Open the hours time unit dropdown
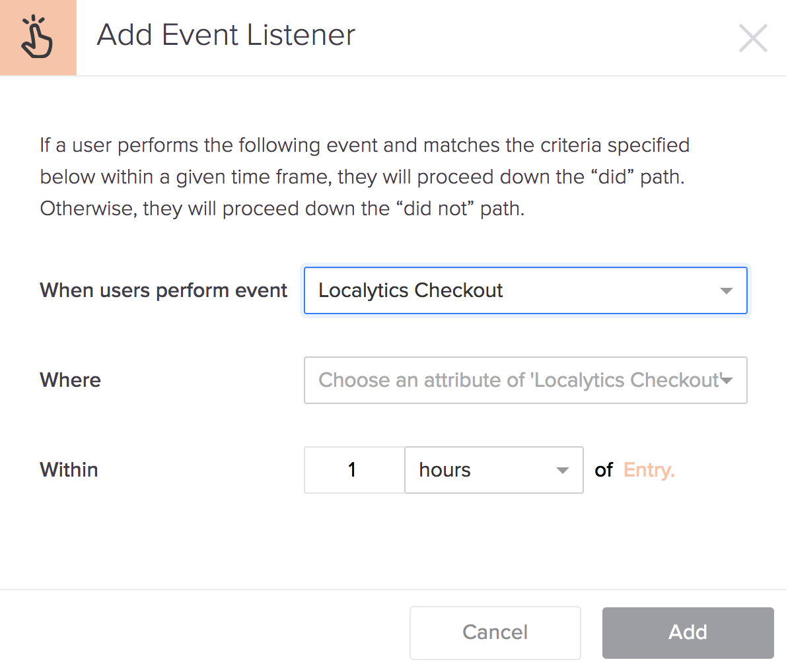This screenshot has width=786, height=672. pos(493,470)
